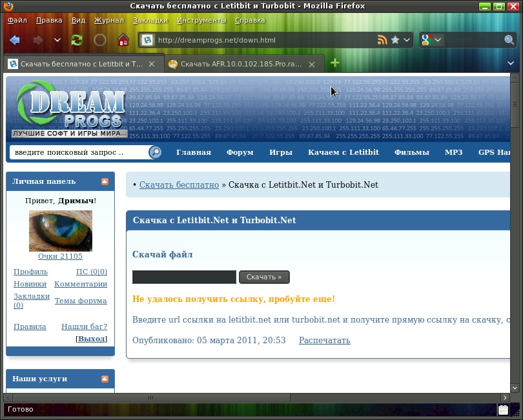Open the Игры navigation item
523x420 pixels.
point(281,152)
